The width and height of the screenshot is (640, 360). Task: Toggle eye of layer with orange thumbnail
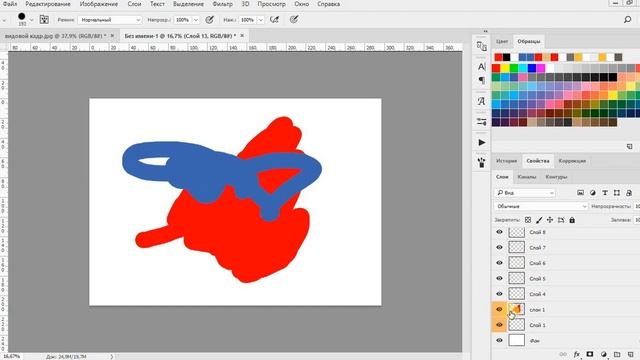[x=499, y=309]
